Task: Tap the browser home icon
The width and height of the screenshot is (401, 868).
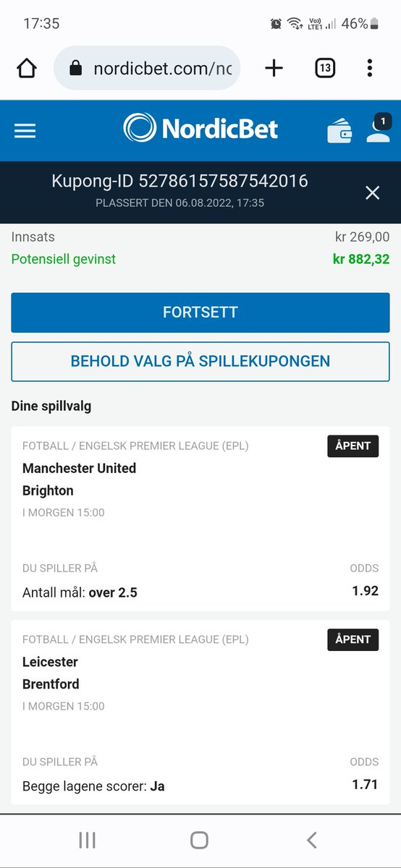Action: point(26,69)
